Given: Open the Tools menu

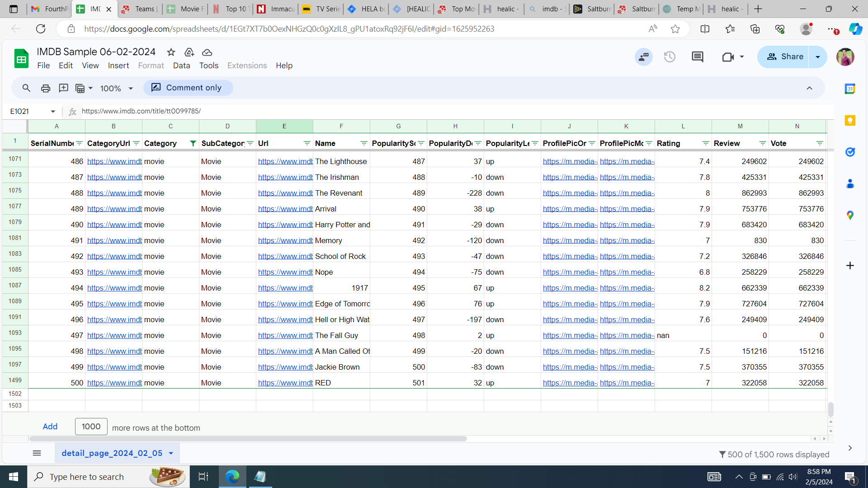Looking at the screenshot, I should [209, 66].
